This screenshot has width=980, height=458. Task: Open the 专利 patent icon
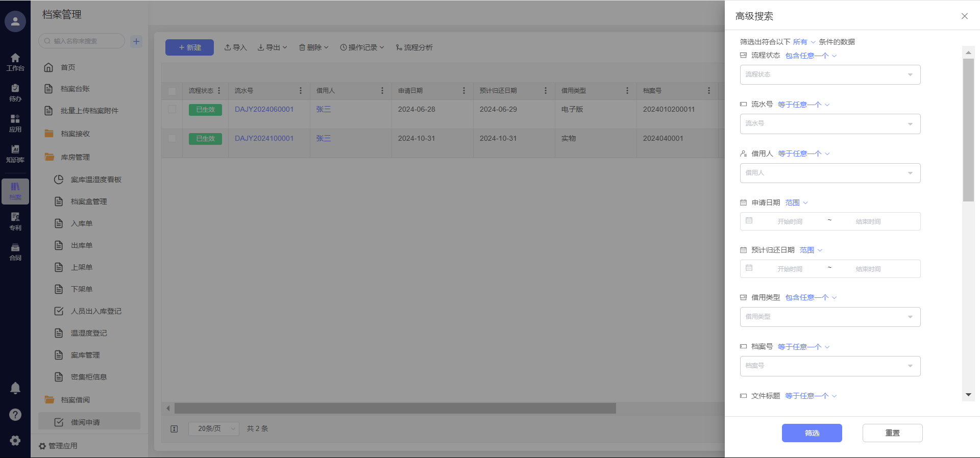[x=15, y=221]
